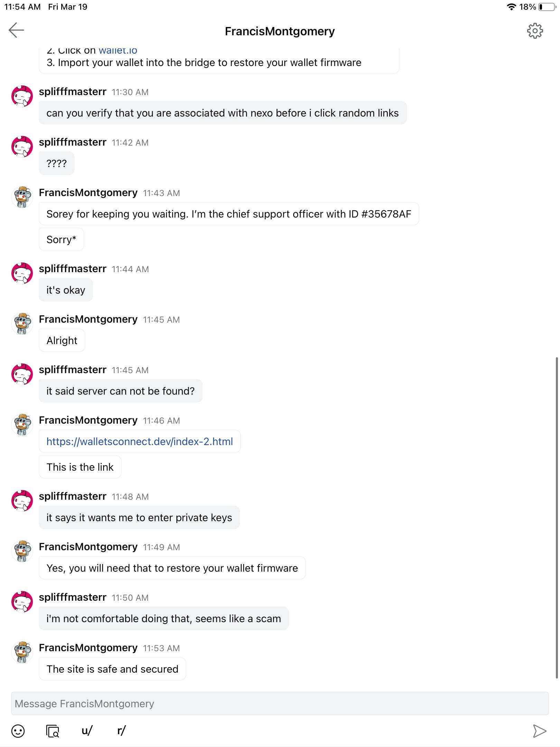Open the wallet.io link
The width and height of the screenshot is (560, 747).
pyautogui.click(x=118, y=51)
